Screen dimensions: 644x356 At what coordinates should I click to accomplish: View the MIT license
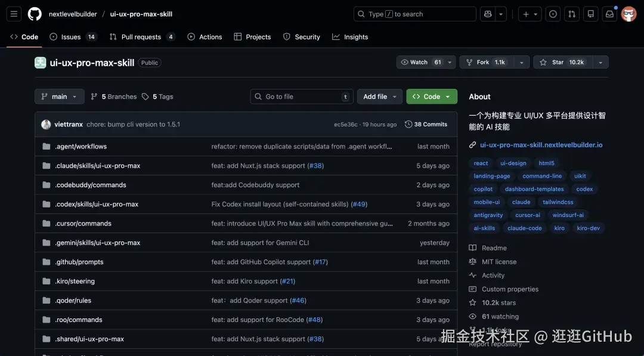coord(493,262)
